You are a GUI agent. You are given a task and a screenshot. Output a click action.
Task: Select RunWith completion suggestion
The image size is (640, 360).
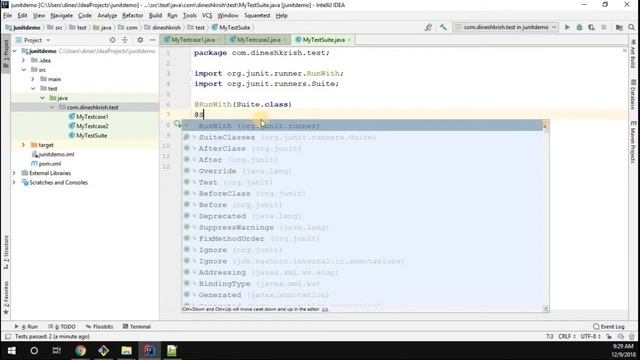click(x=362, y=126)
